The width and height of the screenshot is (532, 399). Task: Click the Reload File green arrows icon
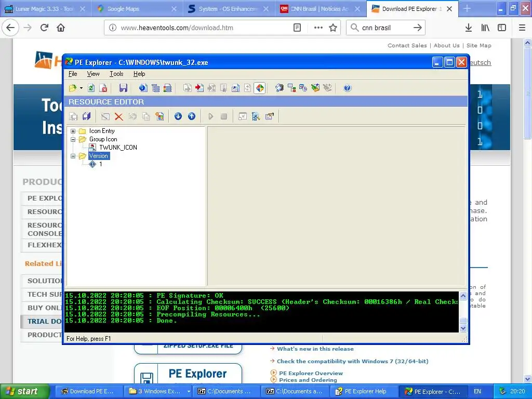pos(91,88)
